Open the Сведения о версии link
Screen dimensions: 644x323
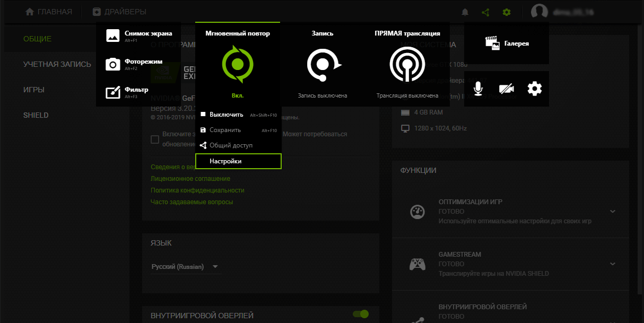tap(173, 167)
